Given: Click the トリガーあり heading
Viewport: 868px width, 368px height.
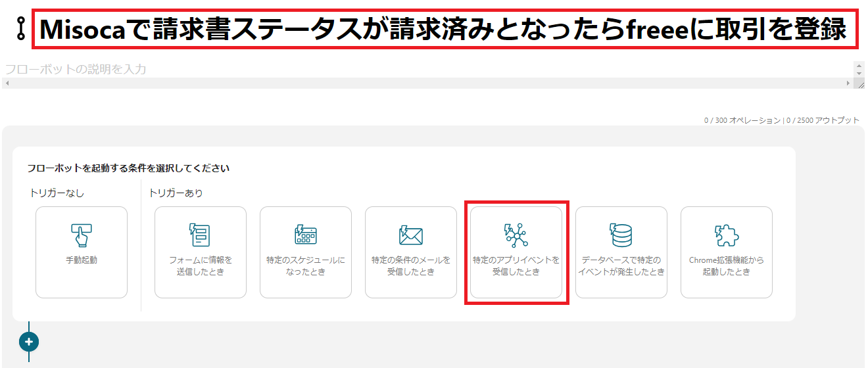Looking at the screenshot, I should point(176,193).
